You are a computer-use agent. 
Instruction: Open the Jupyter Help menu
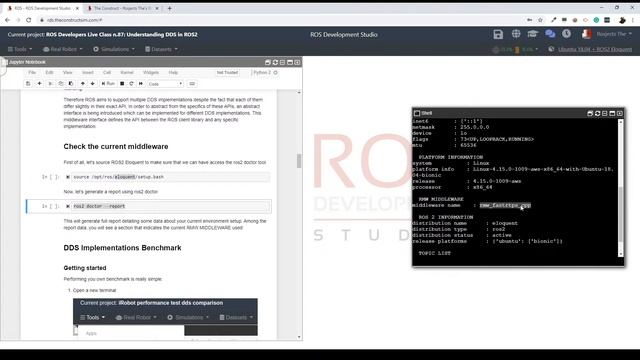pyautogui.click(x=173, y=72)
